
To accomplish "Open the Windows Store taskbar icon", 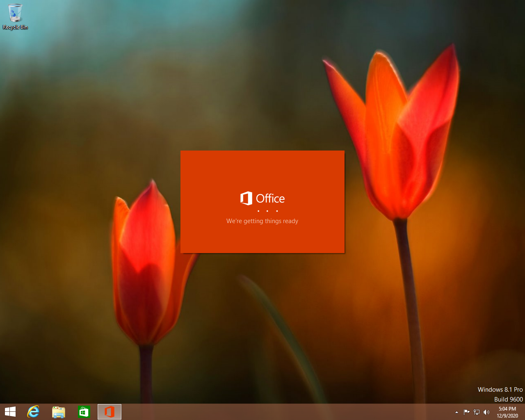I will [x=84, y=412].
